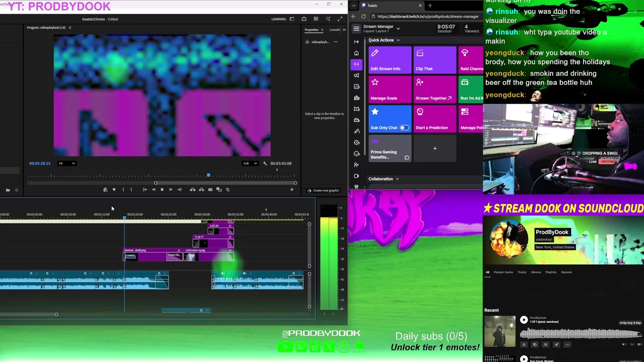Click Quick Export icon in Premiere header

click(304, 19)
